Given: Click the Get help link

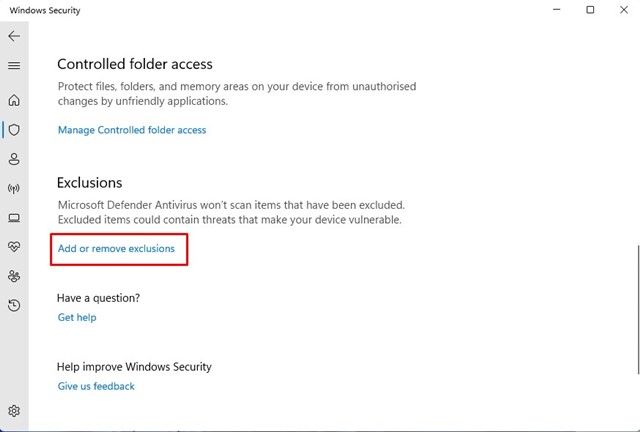Looking at the screenshot, I should (x=77, y=317).
